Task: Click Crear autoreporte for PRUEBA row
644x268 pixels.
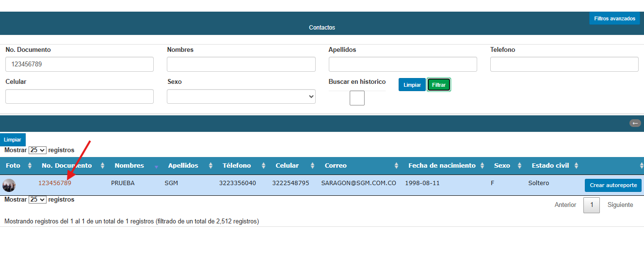Action: coord(613,186)
